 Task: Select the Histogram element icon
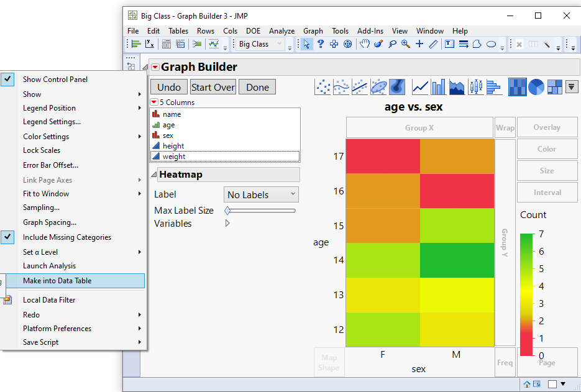(x=494, y=87)
